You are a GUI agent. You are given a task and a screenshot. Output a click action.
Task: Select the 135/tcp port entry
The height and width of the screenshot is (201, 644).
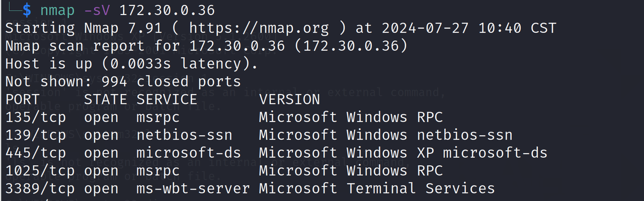pyautogui.click(x=40, y=118)
